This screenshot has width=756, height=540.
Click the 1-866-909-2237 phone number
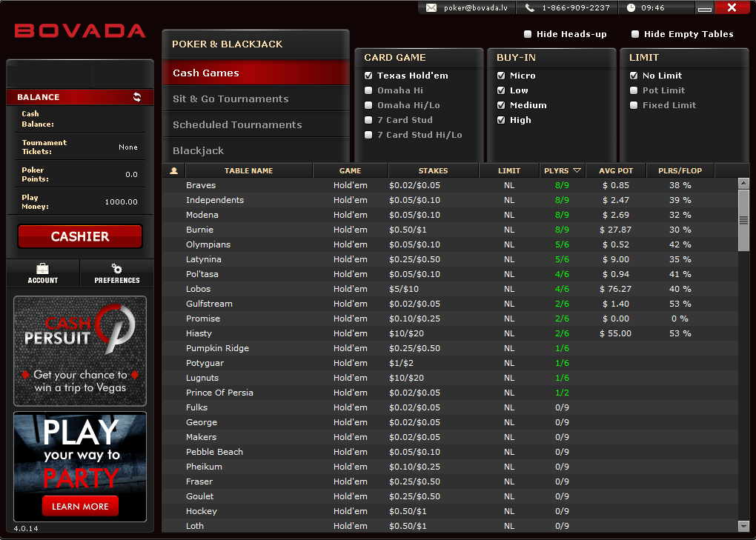point(576,7)
